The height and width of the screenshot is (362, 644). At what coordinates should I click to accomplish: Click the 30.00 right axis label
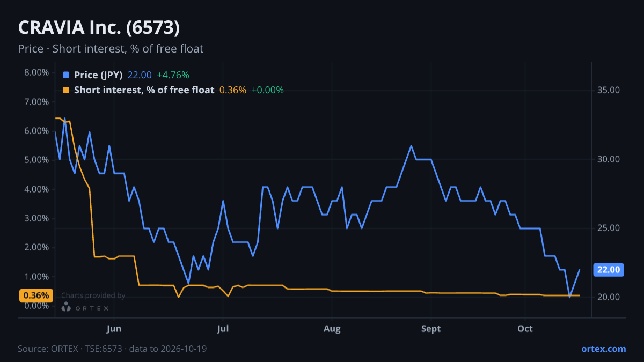tap(609, 159)
